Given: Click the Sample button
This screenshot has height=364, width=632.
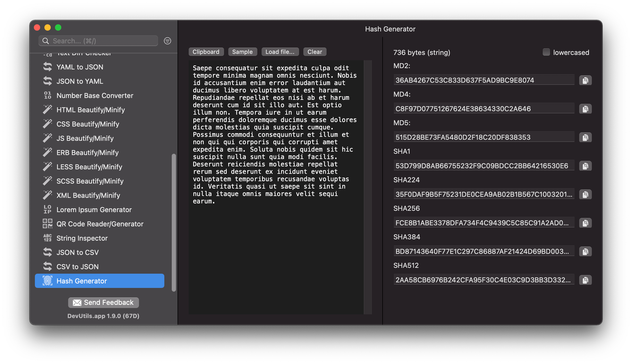Looking at the screenshot, I should click(x=242, y=52).
